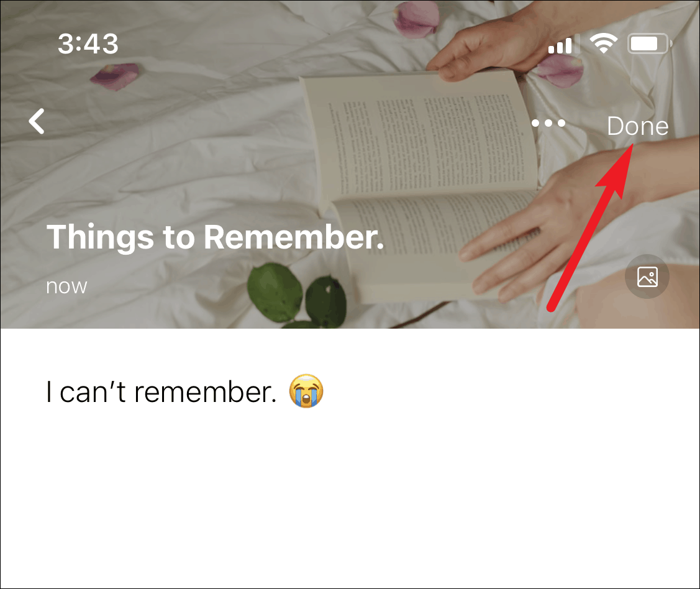Tap Done to save the note

click(637, 126)
